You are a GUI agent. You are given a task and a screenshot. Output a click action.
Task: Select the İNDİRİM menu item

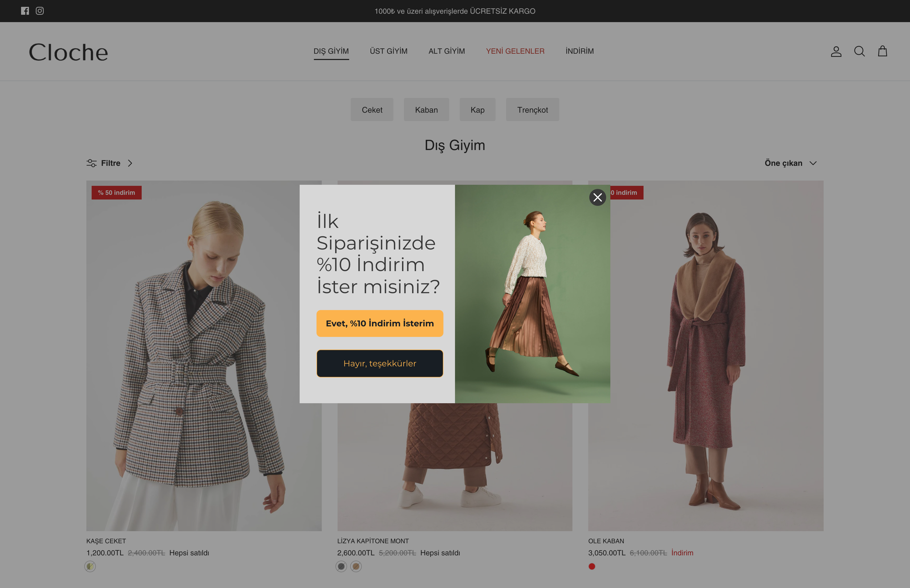point(579,51)
